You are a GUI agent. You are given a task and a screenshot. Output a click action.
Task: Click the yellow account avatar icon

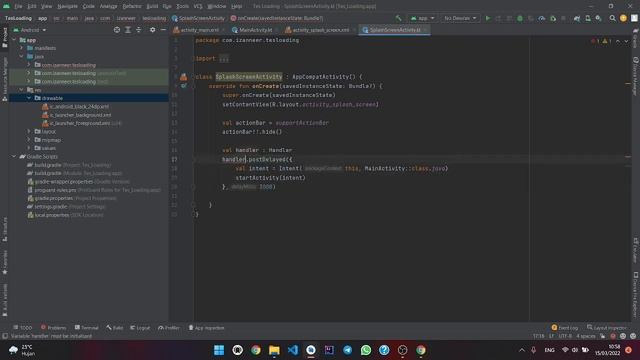(623, 18)
